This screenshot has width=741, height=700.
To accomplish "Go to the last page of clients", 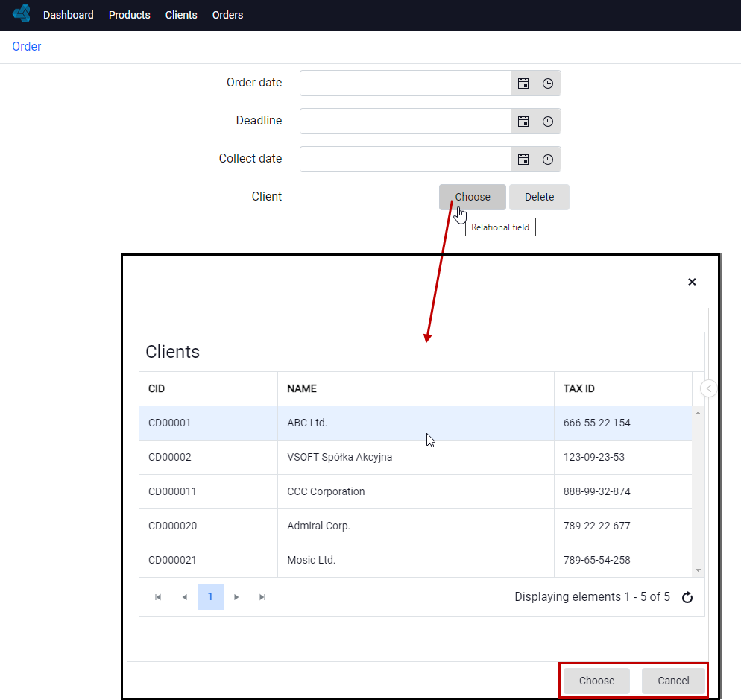I will (262, 597).
